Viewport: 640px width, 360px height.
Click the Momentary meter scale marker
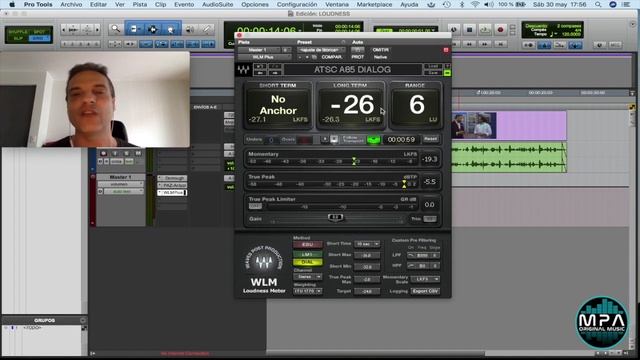click(354, 161)
